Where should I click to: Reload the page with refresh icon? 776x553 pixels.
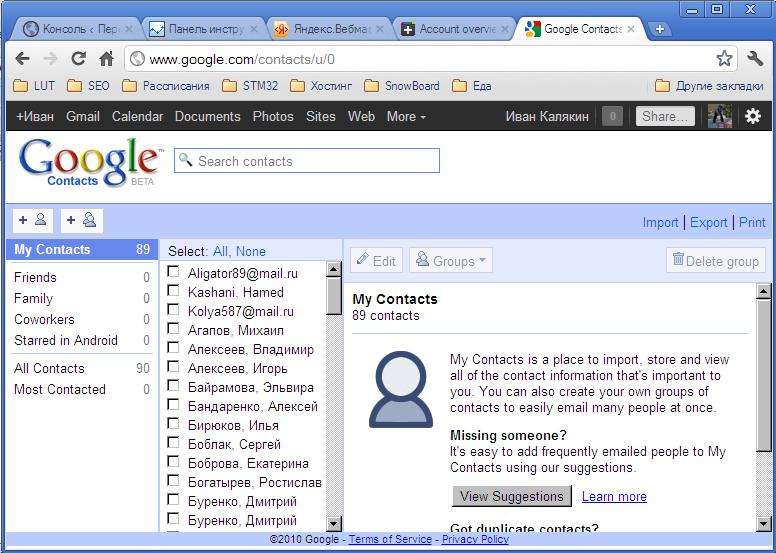(78, 59)
